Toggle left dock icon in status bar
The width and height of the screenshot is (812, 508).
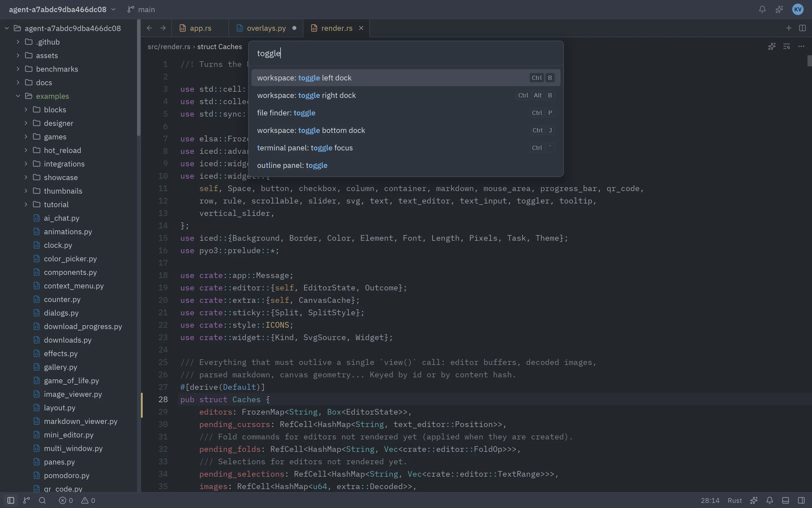click(11, 500)
